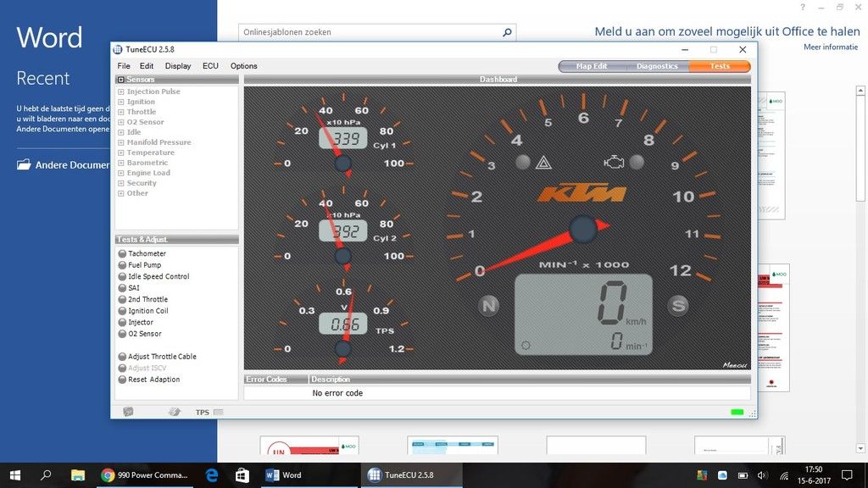Open the Action Center notifications icon

(x=847, y=475)
